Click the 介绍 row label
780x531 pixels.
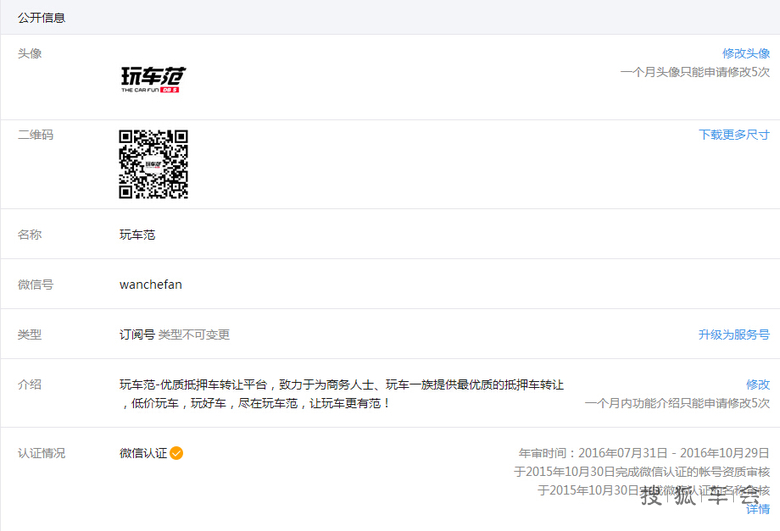click(x=30, y=384)
